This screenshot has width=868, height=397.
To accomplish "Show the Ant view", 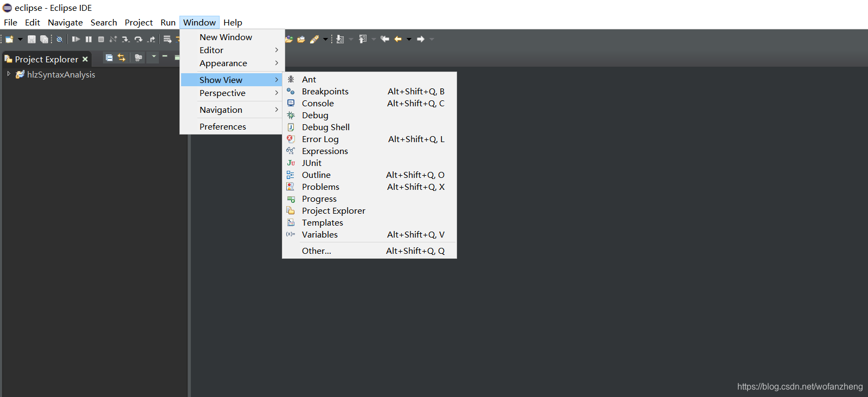I will (x=369, y=79).
